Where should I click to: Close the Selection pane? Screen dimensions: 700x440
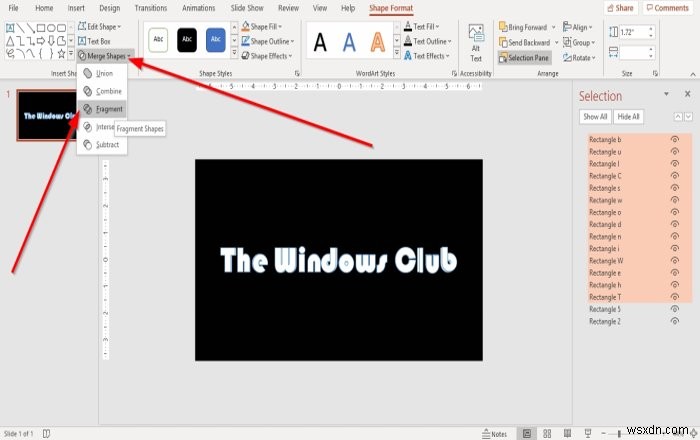pyautogui.click(x=688, y=94)
